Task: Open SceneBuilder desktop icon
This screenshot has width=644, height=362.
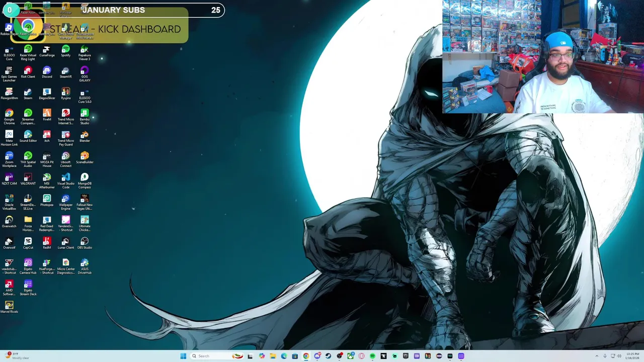Action: tap(85, 158)
